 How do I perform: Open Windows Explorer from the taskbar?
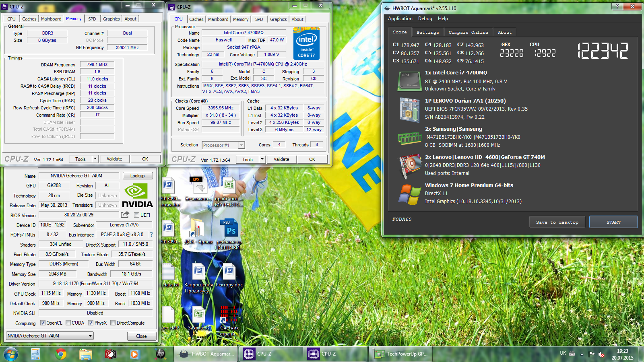coord(86,354)
